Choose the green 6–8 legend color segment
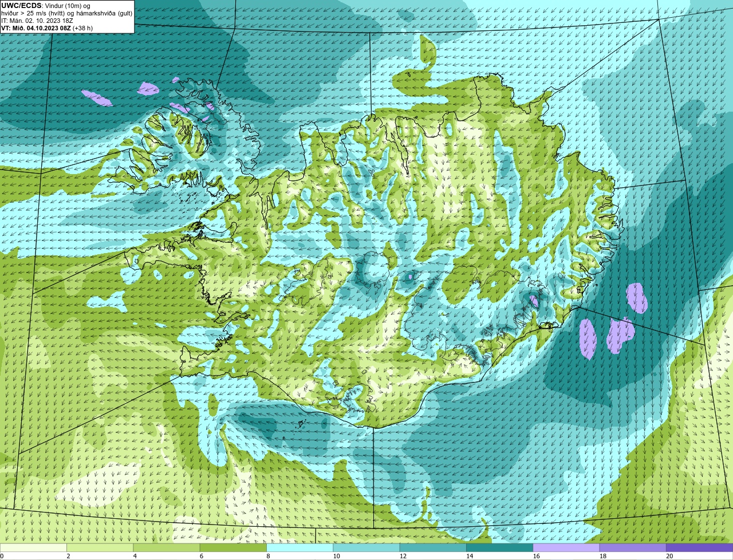The image size is (733, 560). pyautogui.click(x=234, y=548)
